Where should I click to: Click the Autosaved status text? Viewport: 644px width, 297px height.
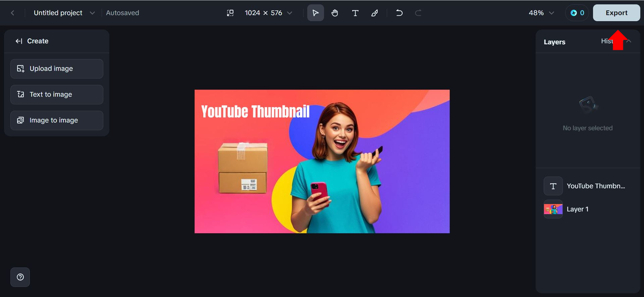(122, 13)
